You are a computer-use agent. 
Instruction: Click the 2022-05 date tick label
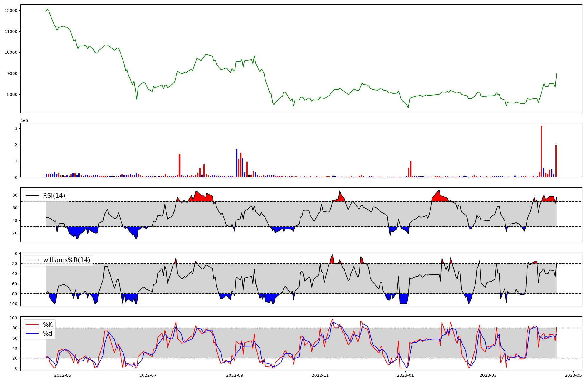click(63, 375)
